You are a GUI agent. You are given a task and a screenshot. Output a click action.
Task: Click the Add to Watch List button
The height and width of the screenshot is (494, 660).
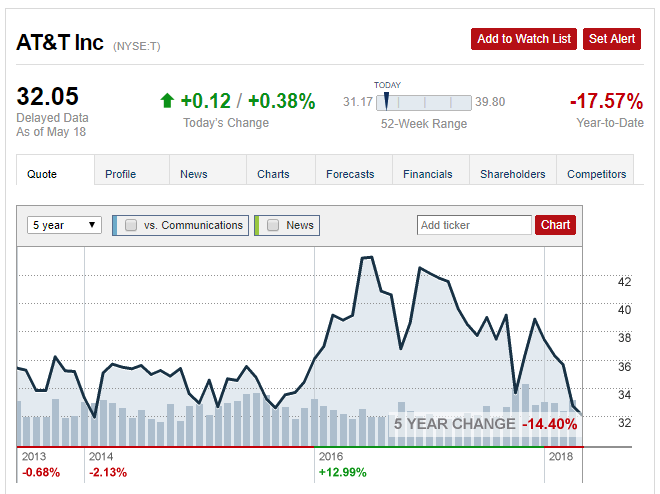pos(524,39)
